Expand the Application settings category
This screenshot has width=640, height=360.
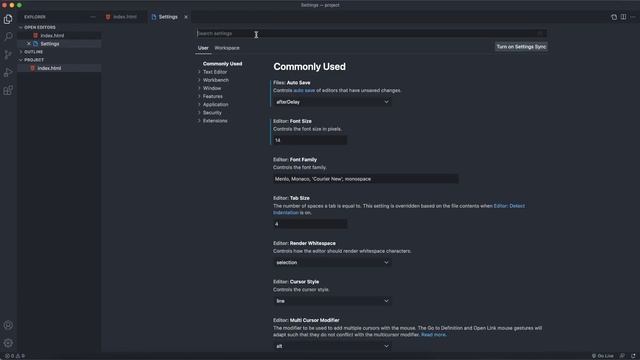click(x=216, y=104)
